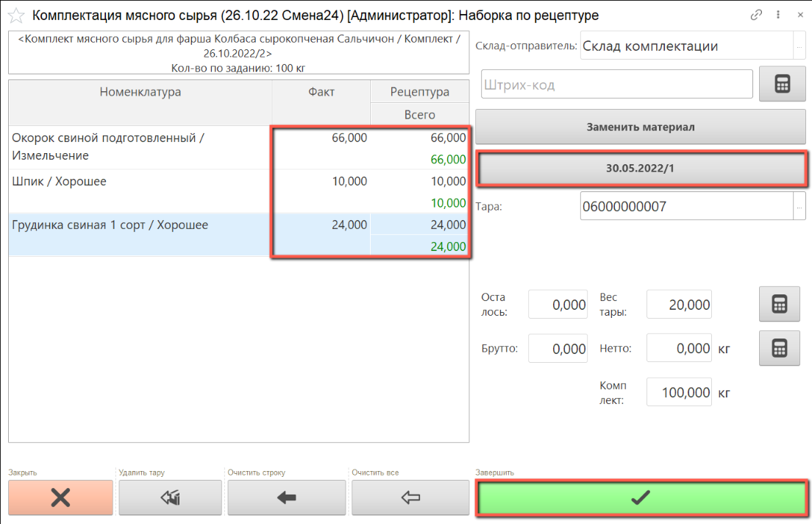Open the tare selection ellipsis button
The height and width of the screenshot is (524, 812).
[799, 207]
